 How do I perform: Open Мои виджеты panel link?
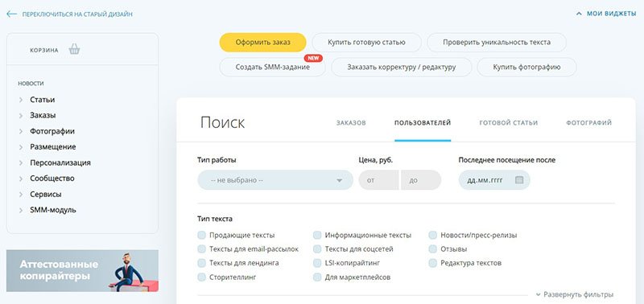611,14
